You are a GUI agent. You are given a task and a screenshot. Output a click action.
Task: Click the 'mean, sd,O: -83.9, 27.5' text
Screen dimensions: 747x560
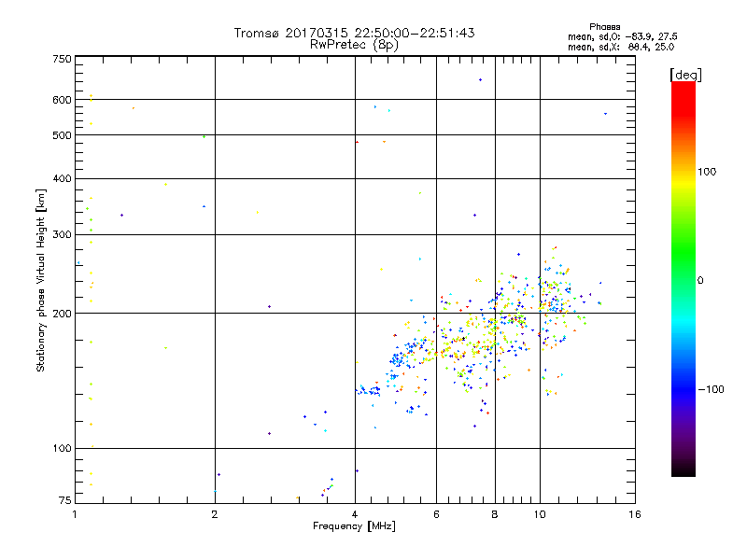622,37
